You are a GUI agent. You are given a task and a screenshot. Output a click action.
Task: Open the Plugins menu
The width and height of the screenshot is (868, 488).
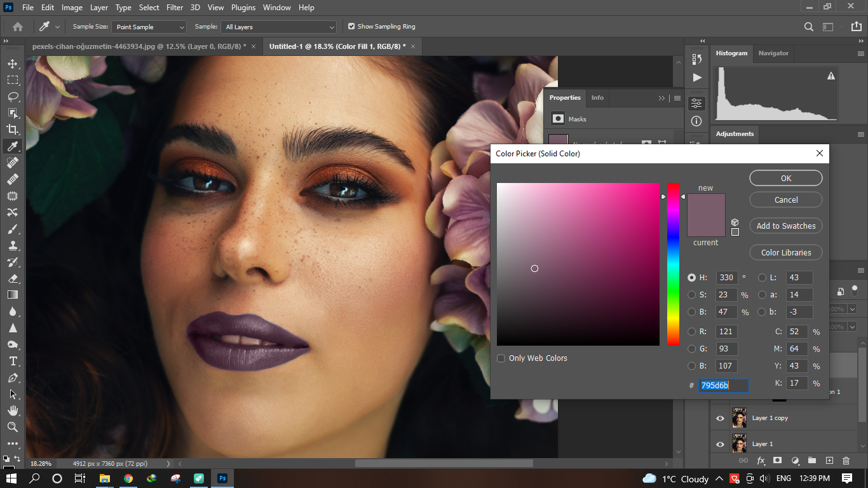(243, 8)
